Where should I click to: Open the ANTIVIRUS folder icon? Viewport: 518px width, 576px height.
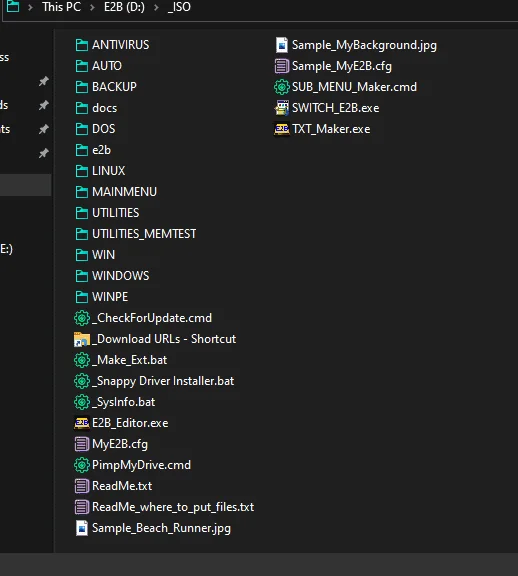pos(82,45)
